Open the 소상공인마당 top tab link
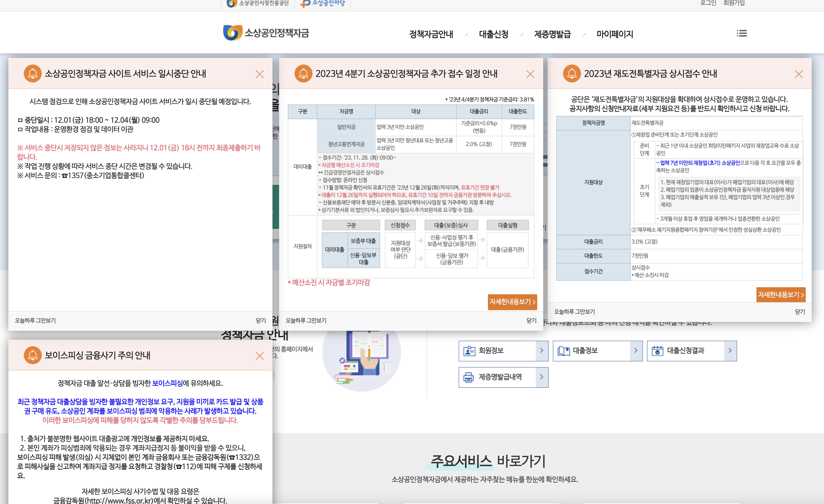This screenshot has height=504, width=824. [x=323, y=3]
